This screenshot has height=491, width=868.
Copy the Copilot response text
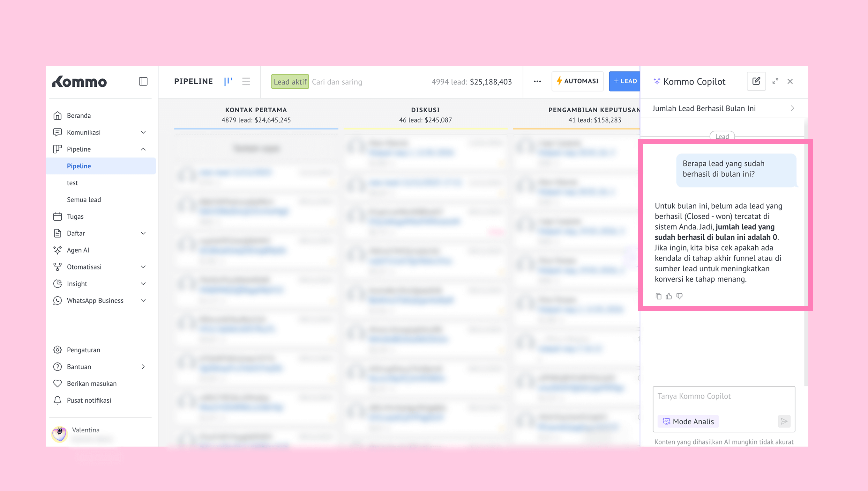pyautogui.click(x=658, y=296)
